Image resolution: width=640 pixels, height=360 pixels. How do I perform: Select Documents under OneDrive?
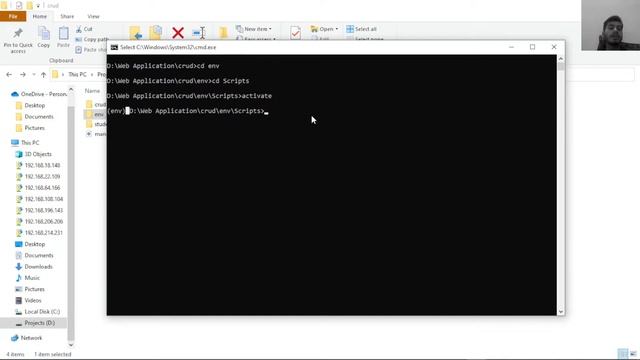pos(34,117)
